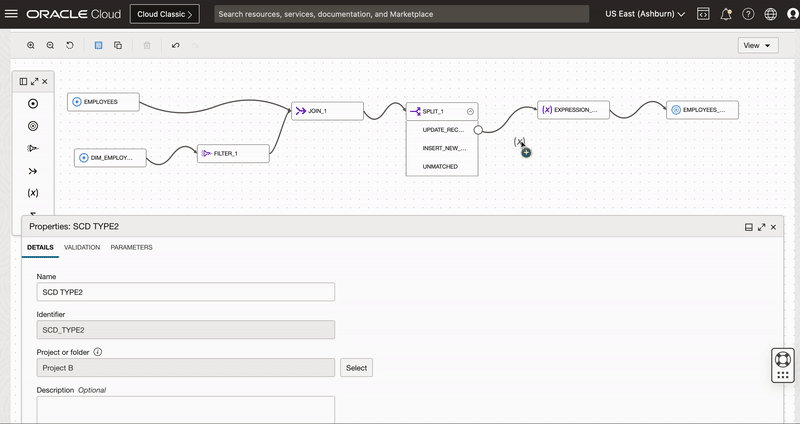Click the delete trash icon in toolbar
Viewport: 800px width, 424px height.
point(147,45)
